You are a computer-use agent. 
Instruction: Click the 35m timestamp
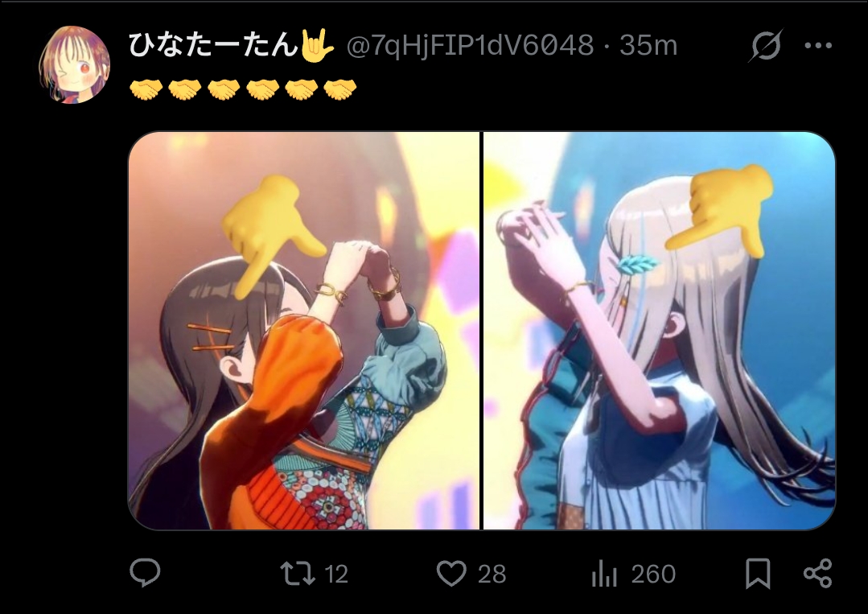pyautogui.click(x=648, y=45)
